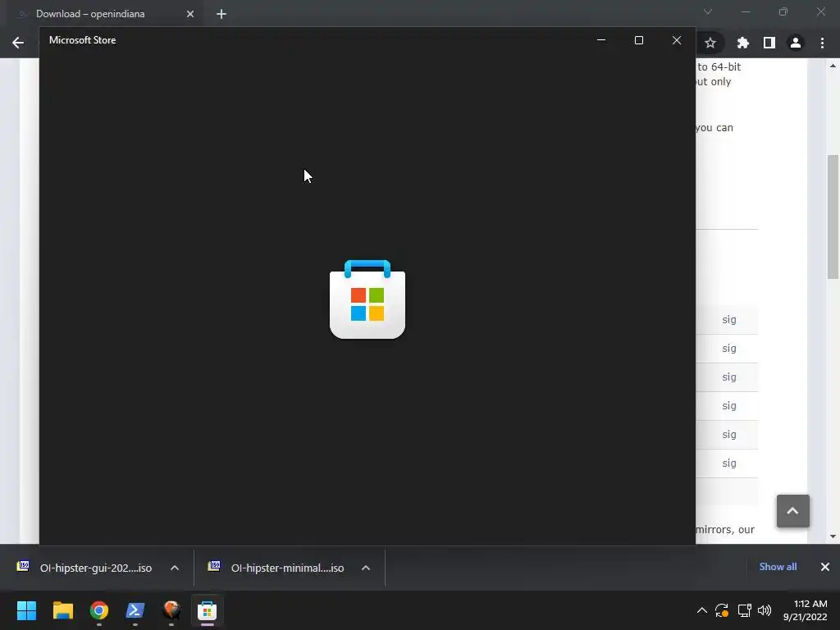
Task: Click the sync update tray icon
Action: coord(722,610)
